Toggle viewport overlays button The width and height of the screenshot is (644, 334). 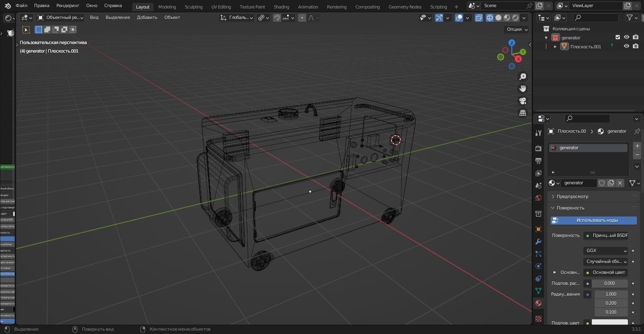459,18
